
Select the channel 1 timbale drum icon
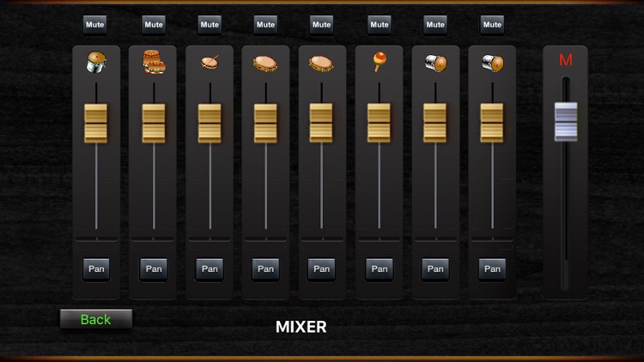(96, 63)
